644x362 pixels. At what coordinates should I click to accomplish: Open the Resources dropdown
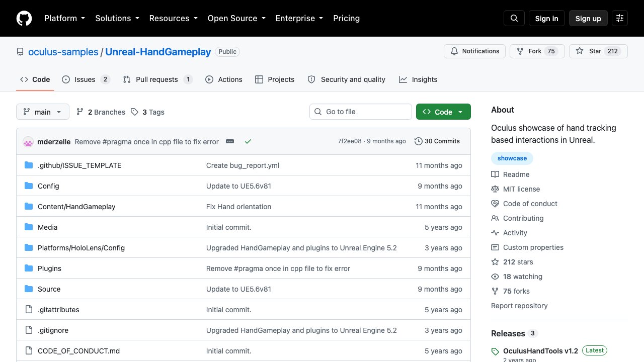(x=174, y=18)
